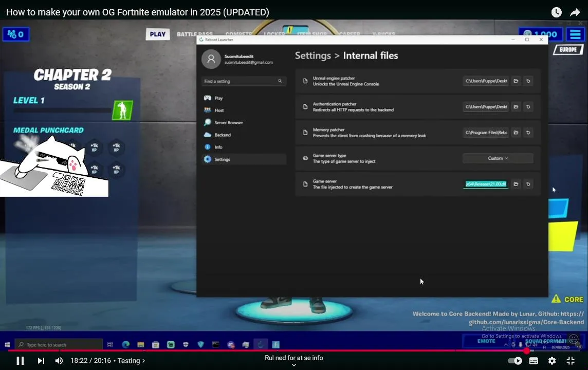588x370 pixels.
Task: Open the Info section in sidebar
Action: 244,147
